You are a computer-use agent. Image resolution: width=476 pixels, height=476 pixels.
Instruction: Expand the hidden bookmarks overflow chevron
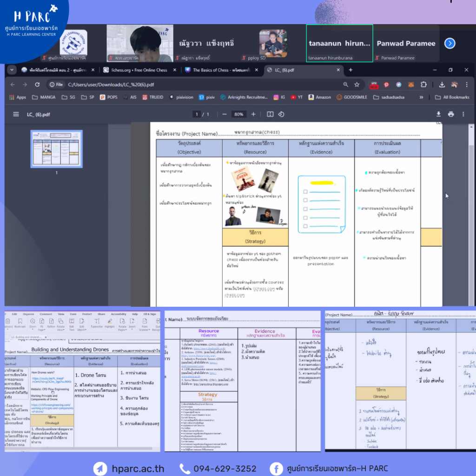click(x=421, y=97)
